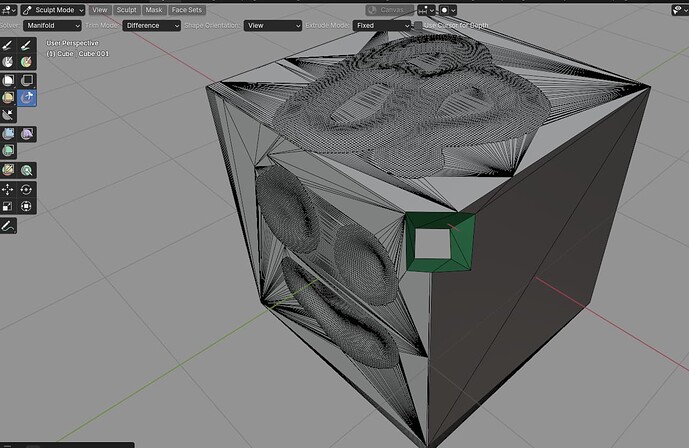The height and width of the screenshot is (448, 689).
Task: Open the Shape Orientation dropdown showing View
Action: (273, 25)
